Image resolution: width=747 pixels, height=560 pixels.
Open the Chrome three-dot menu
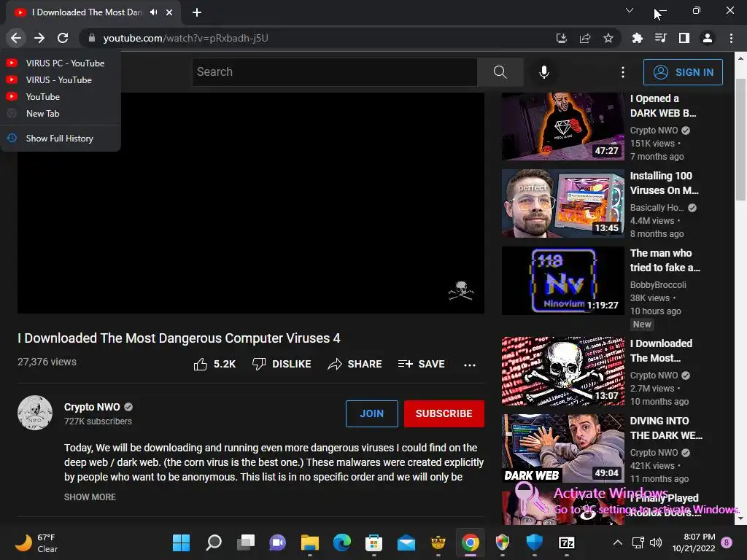pos(731,38)
